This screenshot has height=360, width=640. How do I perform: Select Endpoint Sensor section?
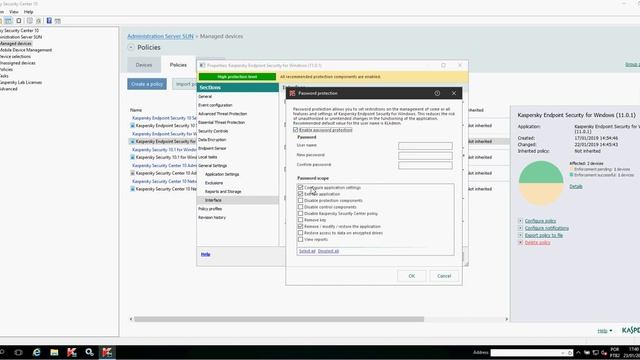(x=212, y=148)
